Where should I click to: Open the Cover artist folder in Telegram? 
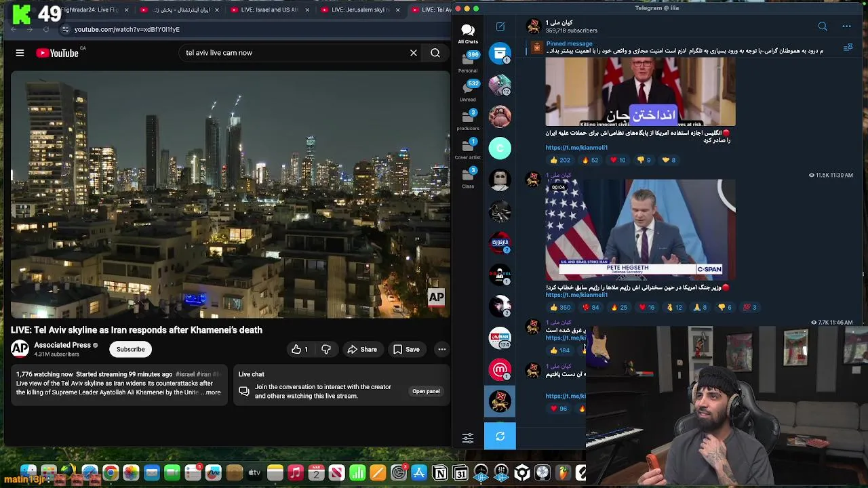(x=468, y=149)
